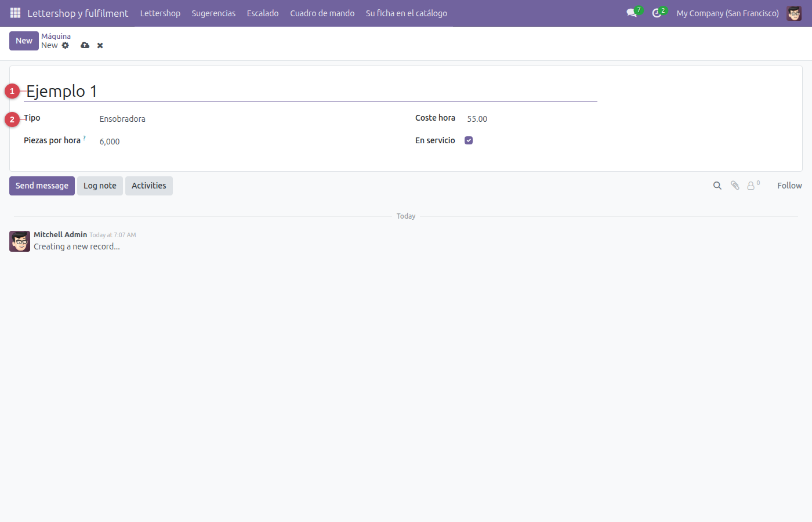
Task: Search messages with the magnifier icon
Action: 717,186
